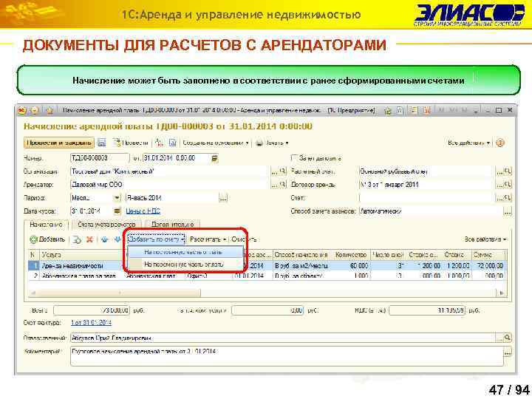Open the table's Все действия dropdown

485,239
